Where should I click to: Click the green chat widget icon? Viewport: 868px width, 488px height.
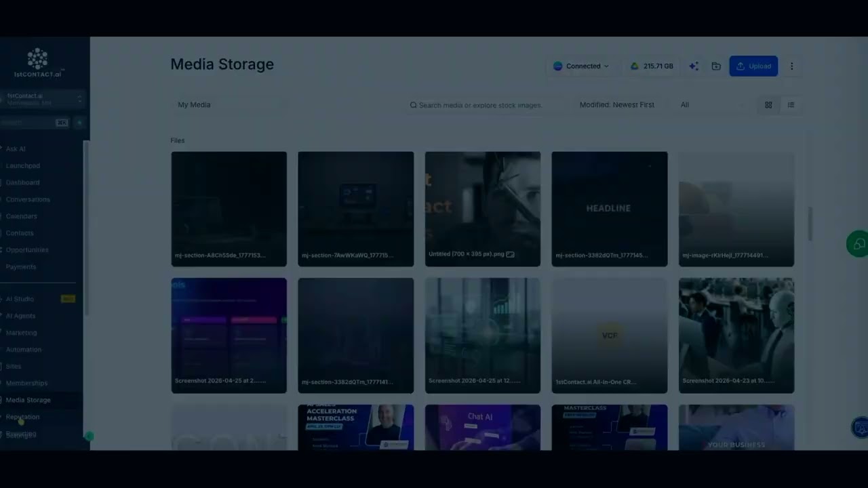click(x=858, y=244)
